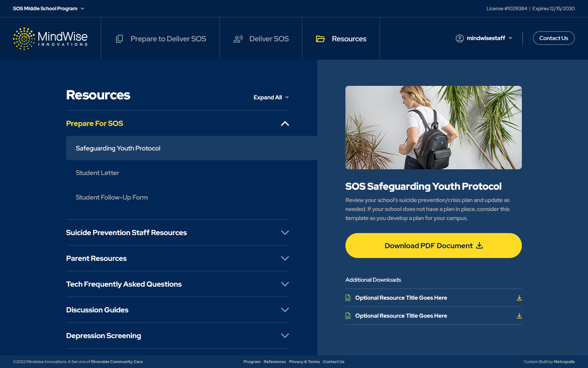The height and width of the screenshot is (368, 588).
Task: Select the Student Follow-Up Form item
Action: pos(112,197)
